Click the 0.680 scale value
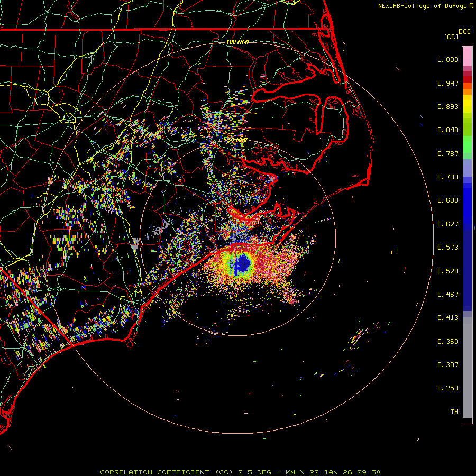This screenshot has width=476, height=476. pos(448,200)
